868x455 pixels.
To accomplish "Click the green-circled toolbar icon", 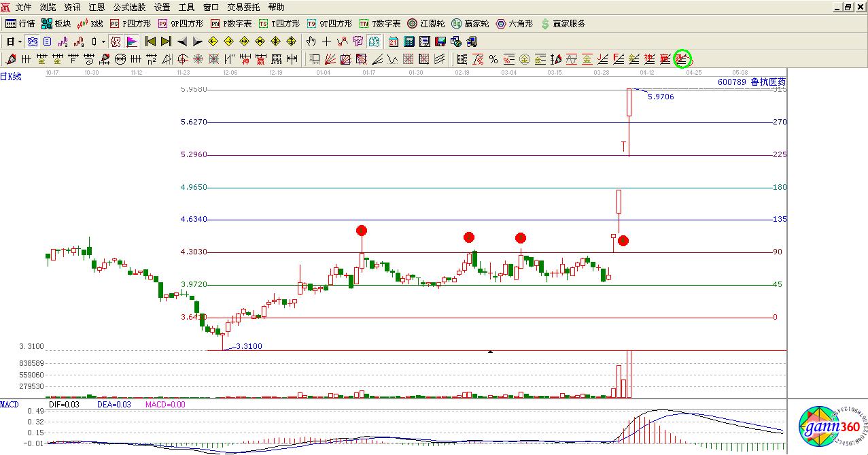I will coord(682,59).
